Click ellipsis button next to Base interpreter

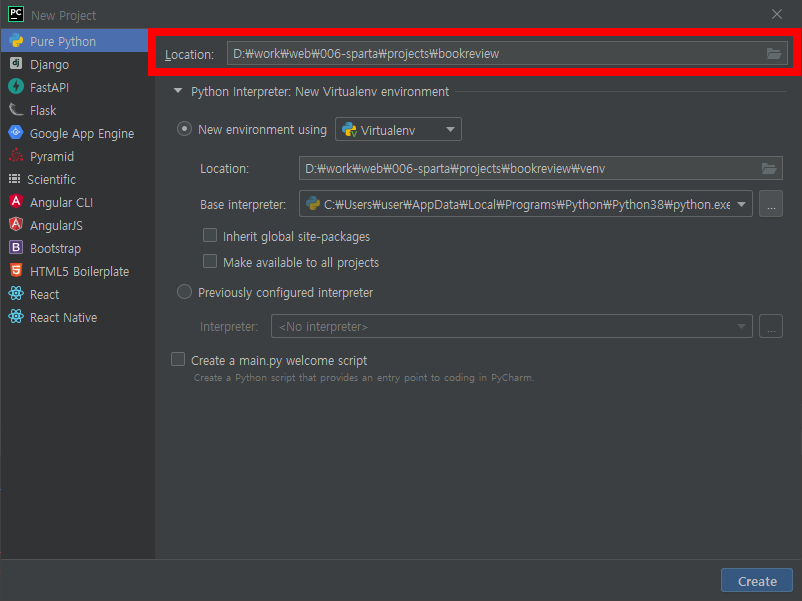tap(771, 204)
